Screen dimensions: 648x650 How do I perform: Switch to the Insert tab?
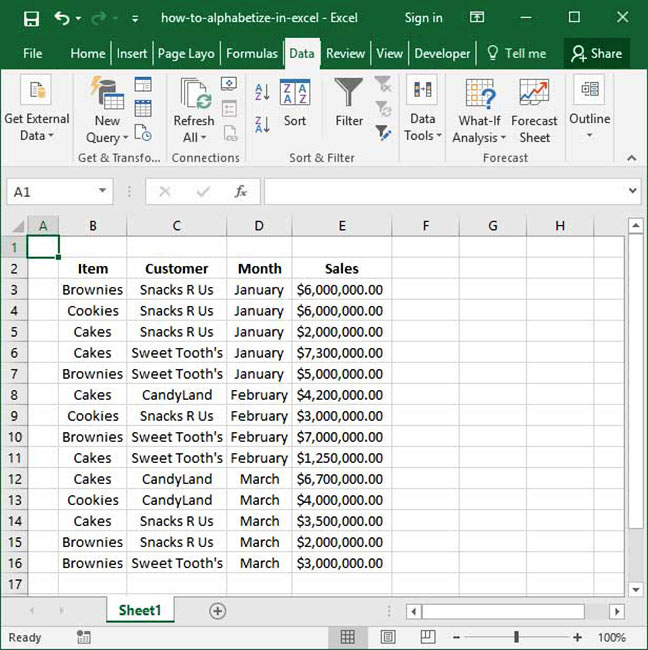click(x=132, y=53)
